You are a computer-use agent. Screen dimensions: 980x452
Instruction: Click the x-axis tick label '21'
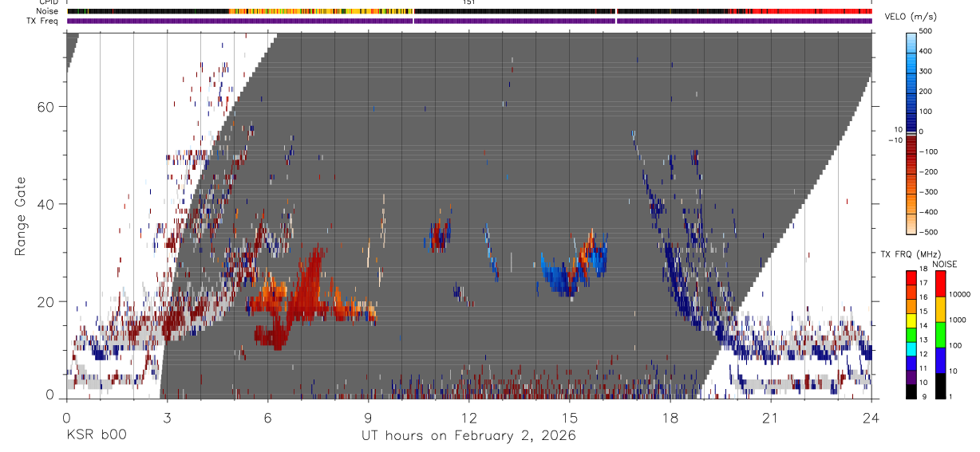click(771, 419)
